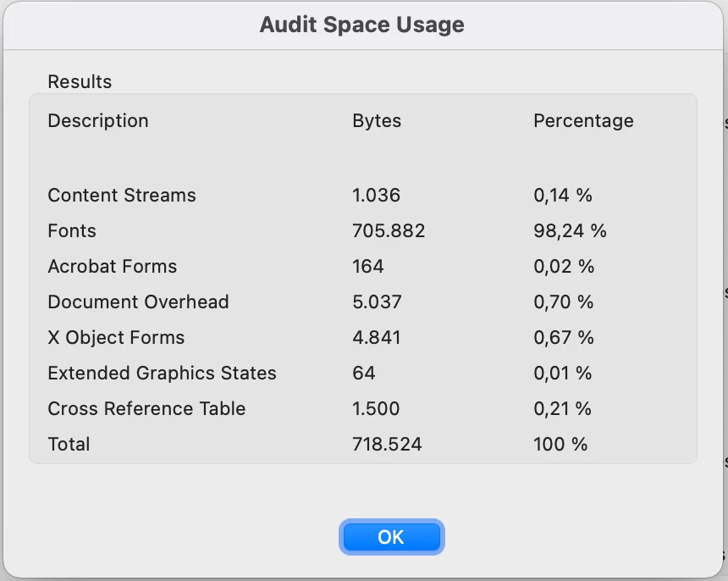Screen dimensions: 728x581
Task: Select the Content Streams row label
Action: pyautogui.click(x=122, y=196)
